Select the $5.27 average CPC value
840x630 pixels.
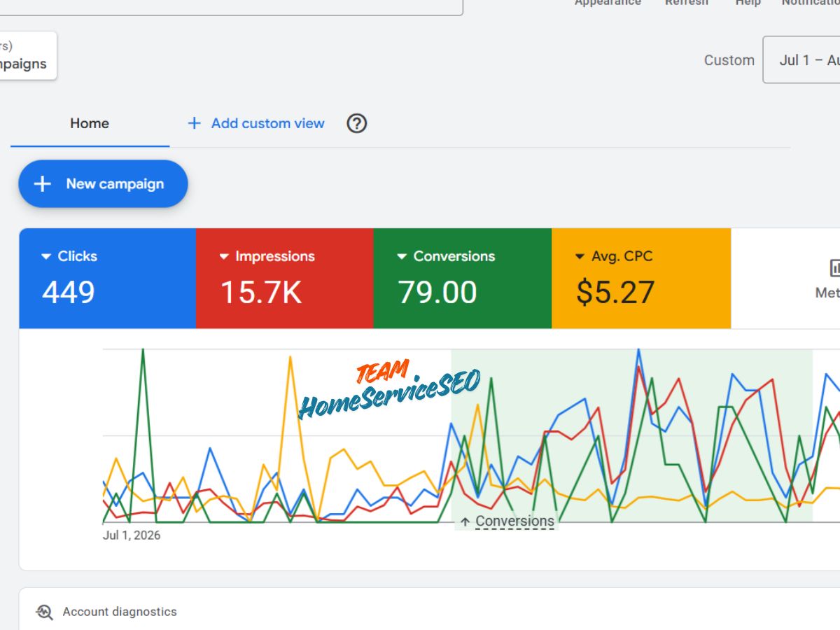pos(615,292)
